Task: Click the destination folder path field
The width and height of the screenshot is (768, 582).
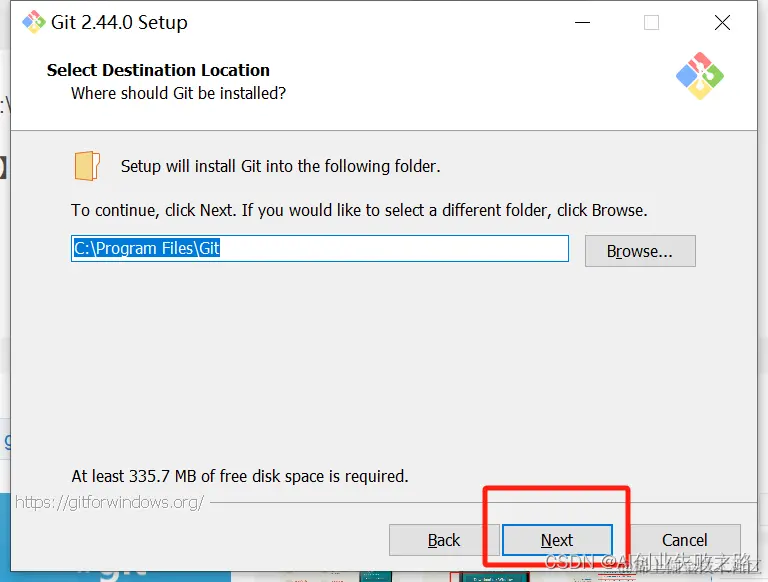Action: coord(320,248)
